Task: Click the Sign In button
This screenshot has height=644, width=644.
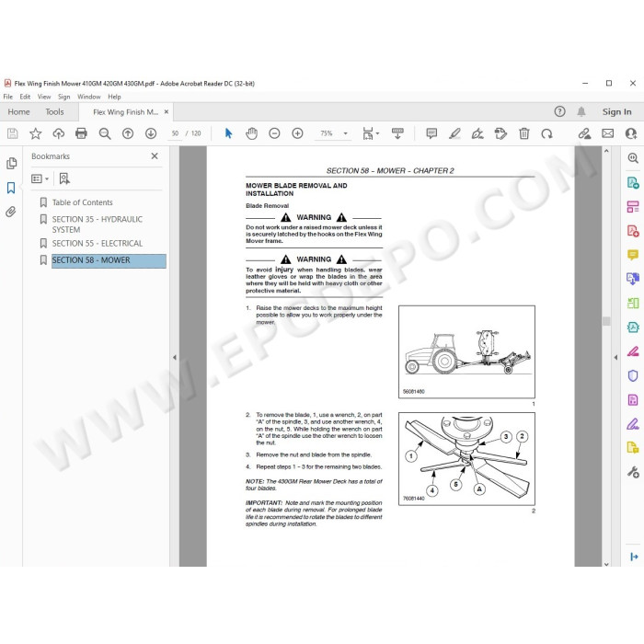Action: [x=616, y=111]
